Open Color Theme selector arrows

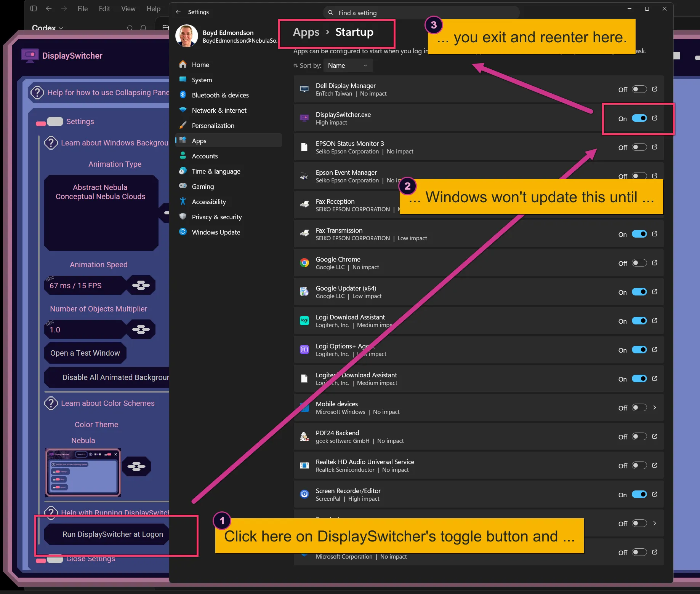[136, 466]
